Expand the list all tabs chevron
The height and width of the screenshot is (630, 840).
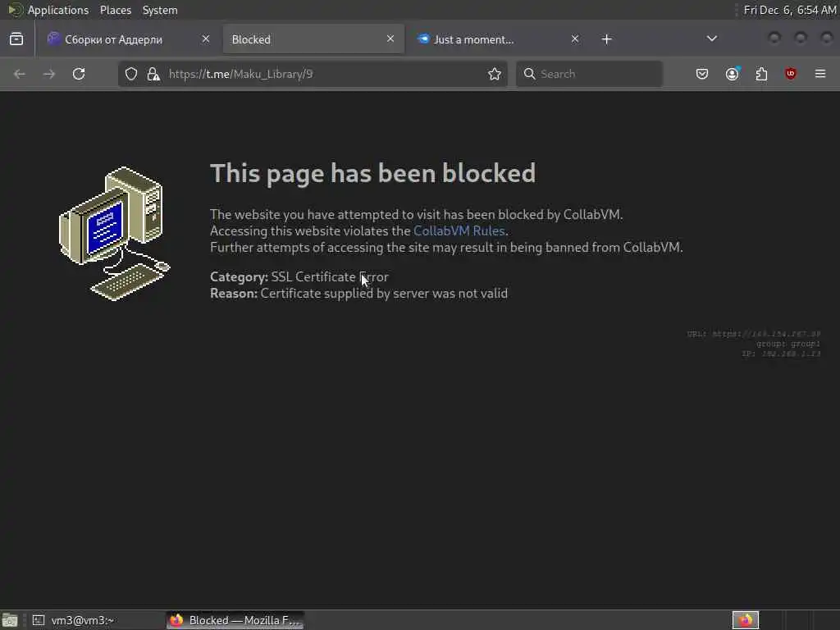pyautogui.click(x=712, y=39)
